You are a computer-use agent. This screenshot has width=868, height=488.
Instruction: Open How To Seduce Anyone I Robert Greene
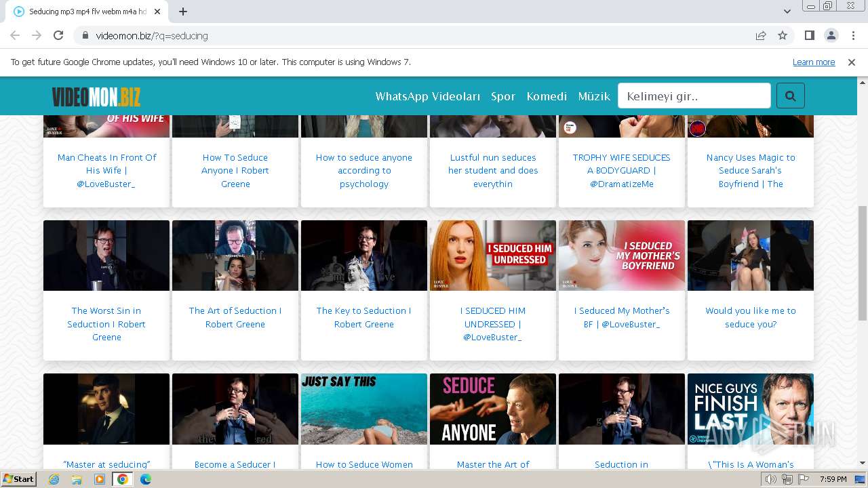(x=235, y=171)
